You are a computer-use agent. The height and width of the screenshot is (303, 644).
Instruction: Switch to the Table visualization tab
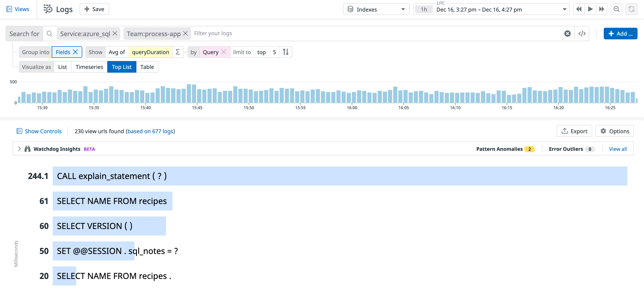click(147, 67)
